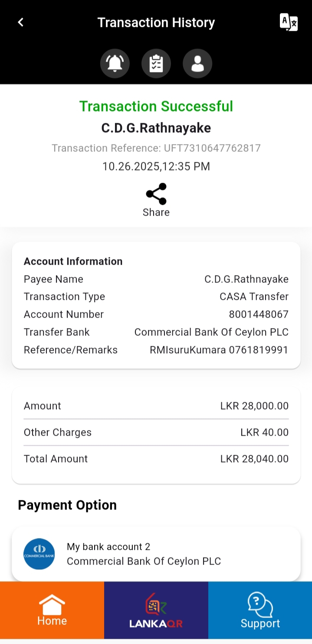Tap the Total Amount row
Viewport: 312px width, 644px height.
pos(156,459)
